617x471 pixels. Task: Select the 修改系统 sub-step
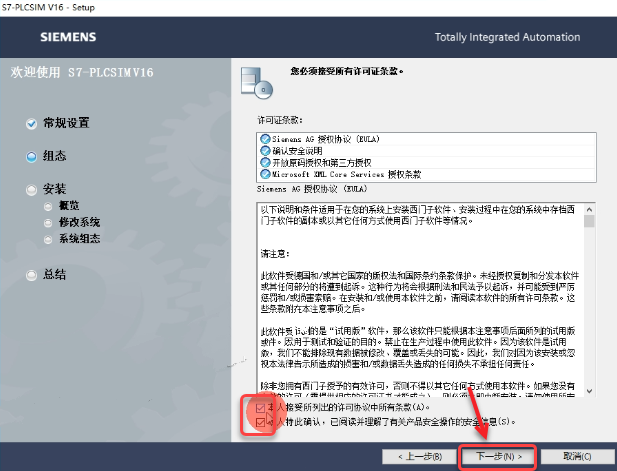click(x=79, y=222)
